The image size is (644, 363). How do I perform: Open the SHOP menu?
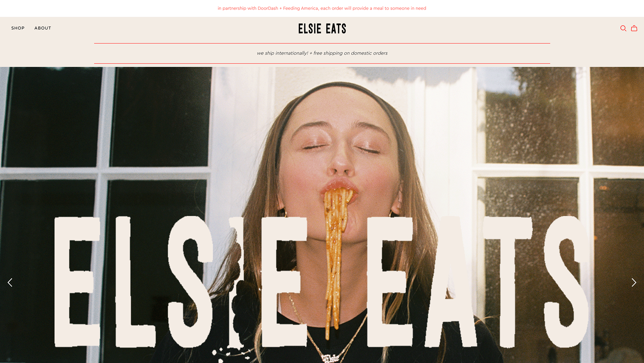pyautogui.click(x=18, y=28)
